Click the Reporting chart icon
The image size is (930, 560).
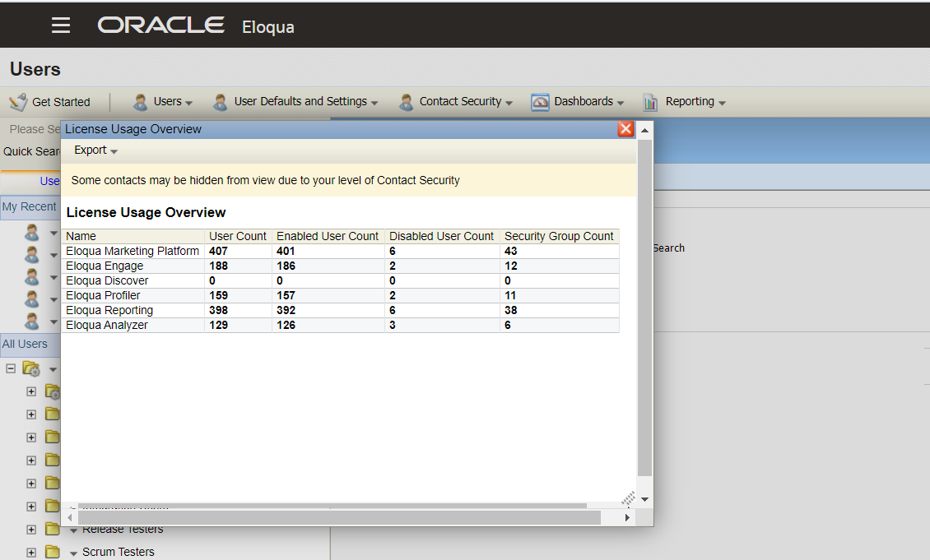click(650, 102)
